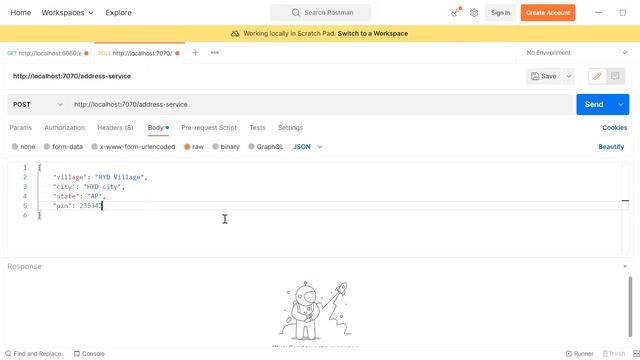Click the Send button
The width and height of the screenshot is (640, 360).
coord(595,104)
